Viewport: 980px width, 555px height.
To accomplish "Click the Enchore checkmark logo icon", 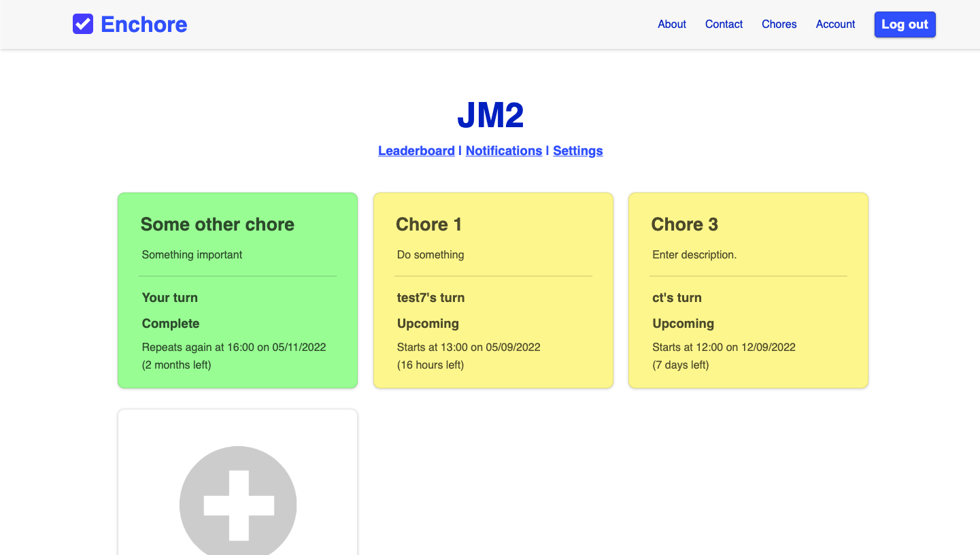I will [83, 24].
